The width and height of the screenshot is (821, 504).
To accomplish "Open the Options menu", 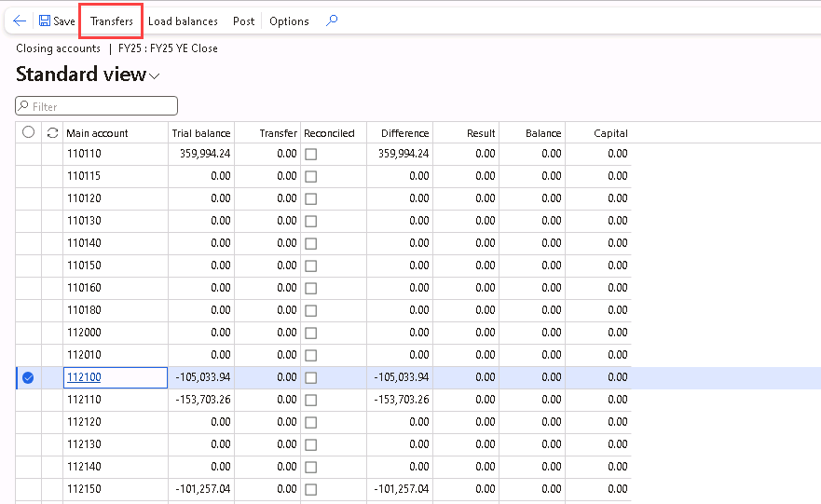I will click(289, 21).
